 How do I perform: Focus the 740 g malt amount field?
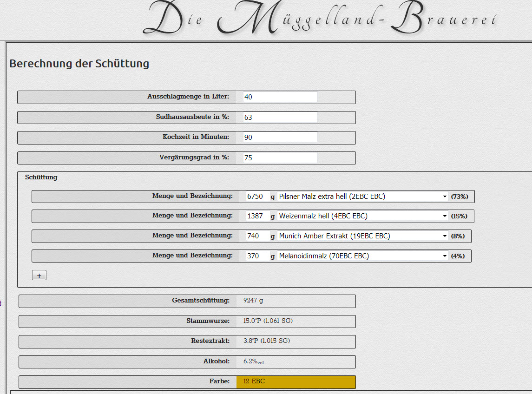[257, 236]
